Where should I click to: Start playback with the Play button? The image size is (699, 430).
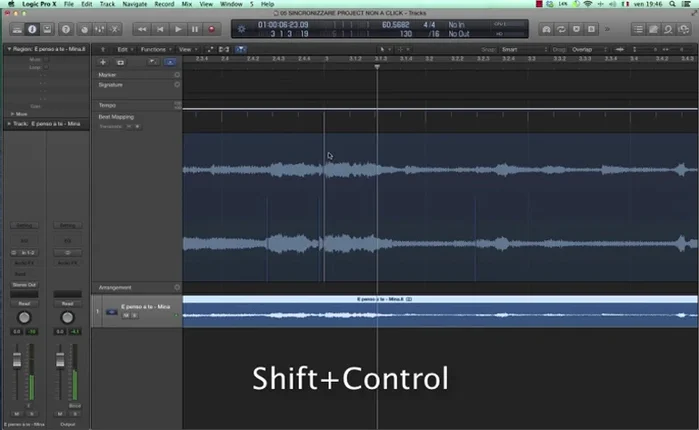(177, 29)
